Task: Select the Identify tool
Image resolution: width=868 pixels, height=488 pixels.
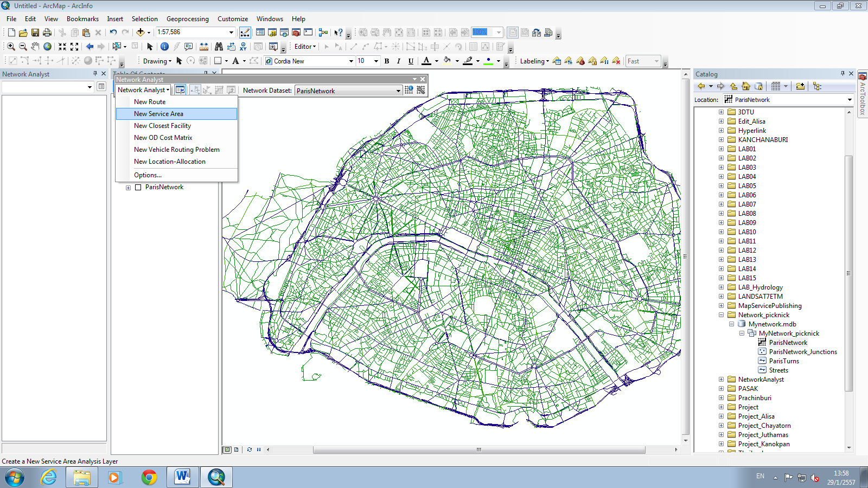Action: click(164, 47)
